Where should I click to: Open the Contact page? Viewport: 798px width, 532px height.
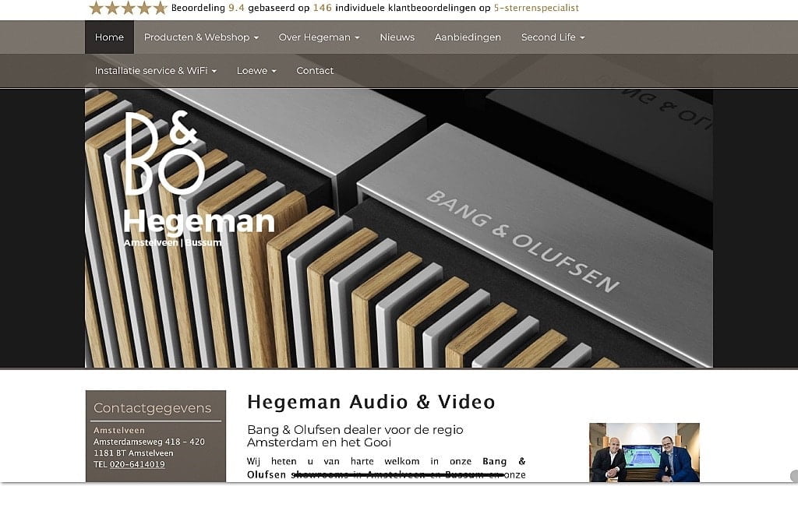[315, 71]
